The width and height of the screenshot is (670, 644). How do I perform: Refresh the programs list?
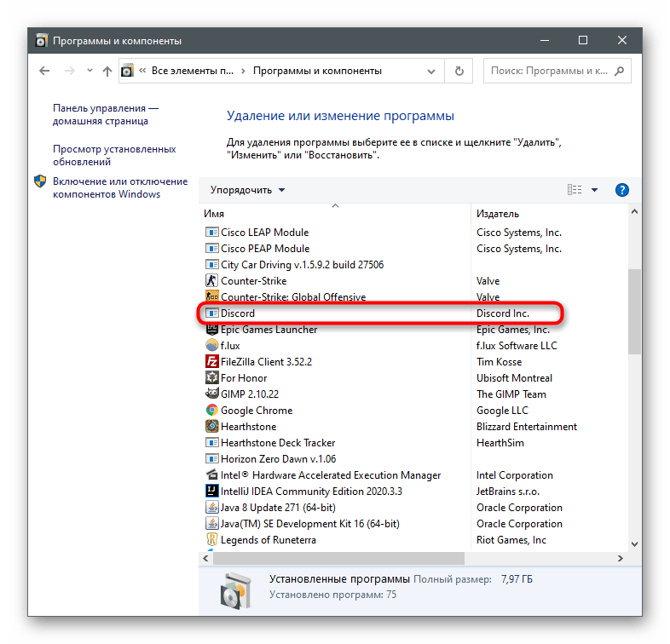[x=459, y=71]
